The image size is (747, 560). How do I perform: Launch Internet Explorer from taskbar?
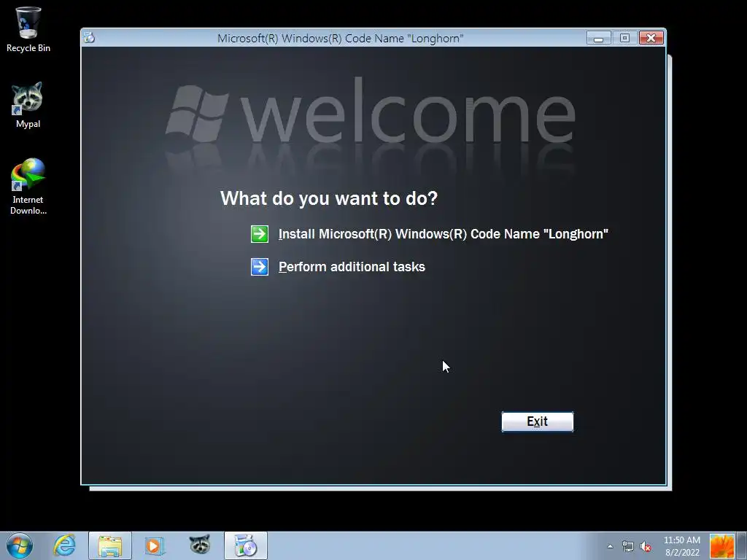(x=64, y=545)
